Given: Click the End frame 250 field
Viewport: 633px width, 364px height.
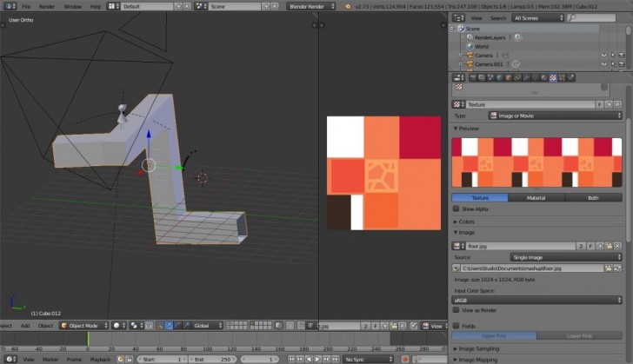Looking at the screenshot, I should (213, 359).
